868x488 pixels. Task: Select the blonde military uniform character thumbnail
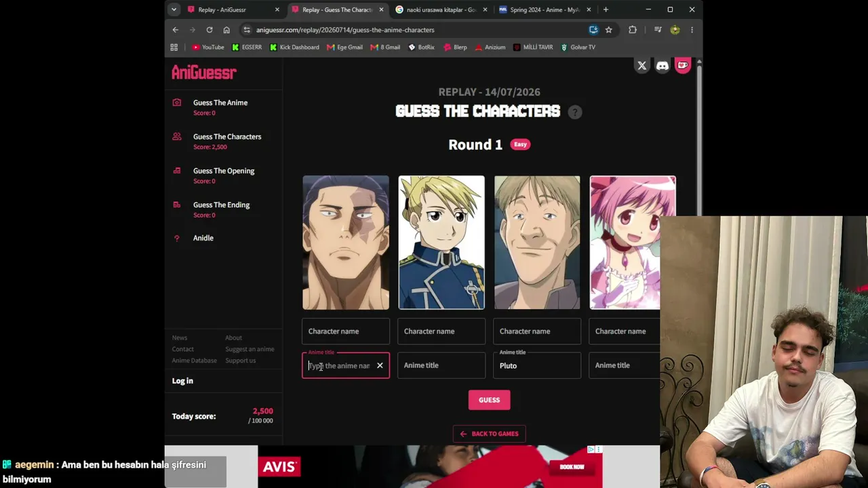pos(441,243)
